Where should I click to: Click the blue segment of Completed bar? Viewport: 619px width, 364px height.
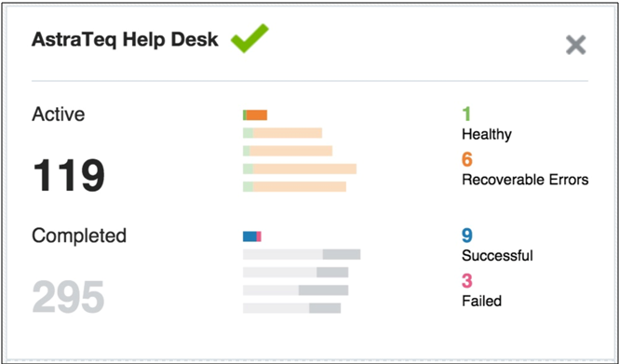coord(249,236)
